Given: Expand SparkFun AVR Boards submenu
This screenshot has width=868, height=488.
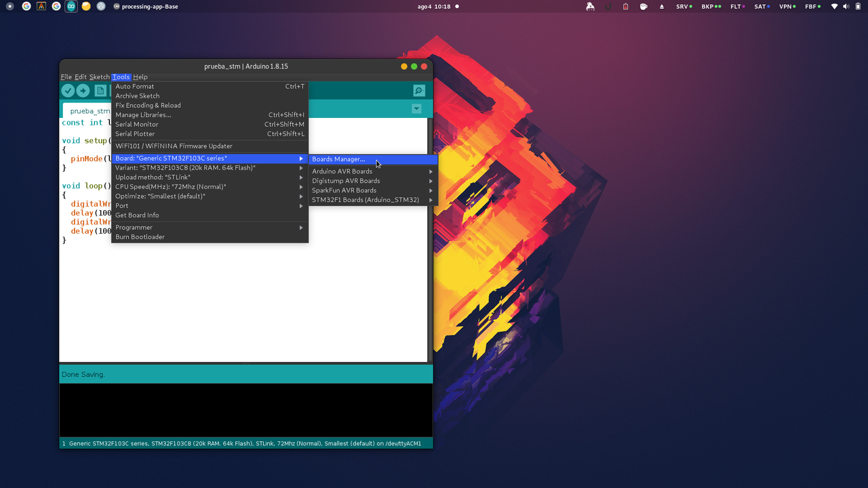Looking at the screenshot, I should click(373, 190).
